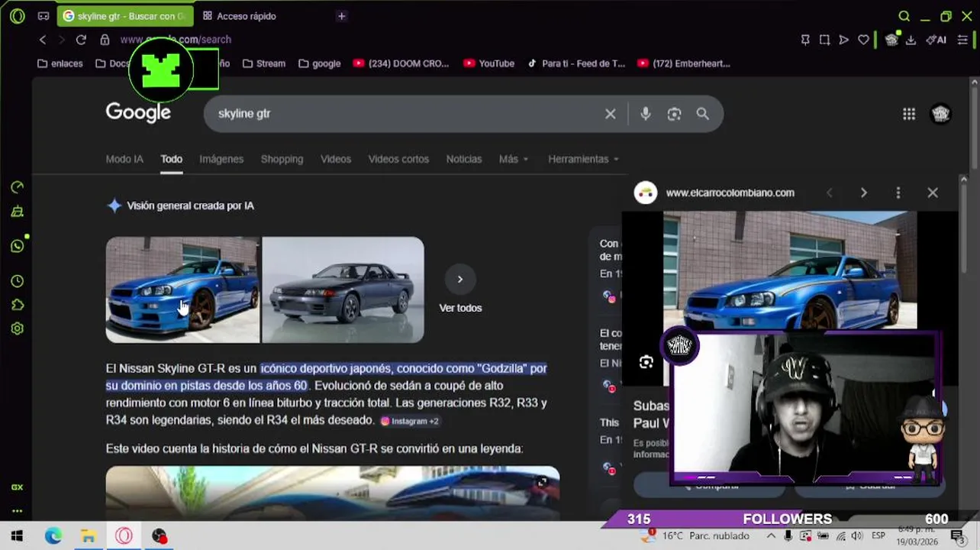Switch to Imágenes tab
Screen dimensions: 980x550
(221, 159)
